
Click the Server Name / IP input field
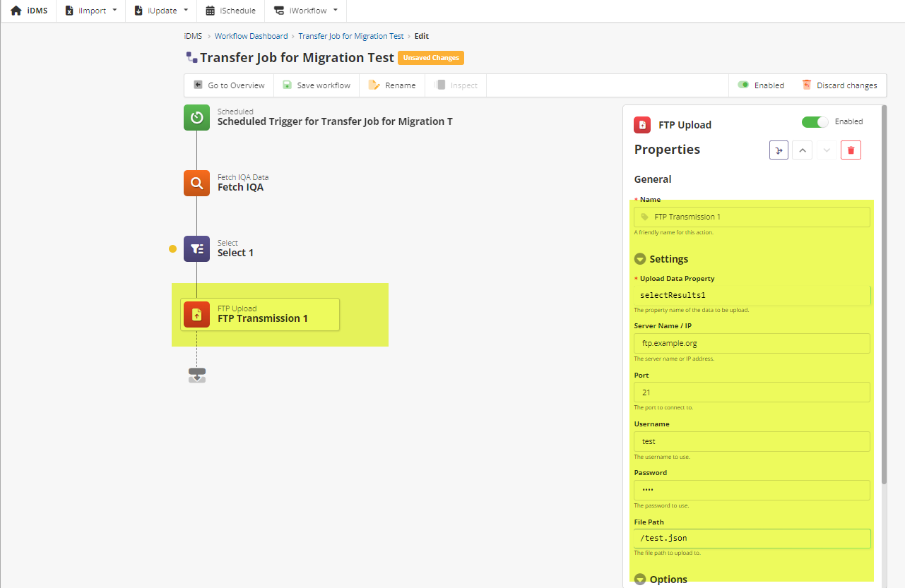tap(752, 343)
